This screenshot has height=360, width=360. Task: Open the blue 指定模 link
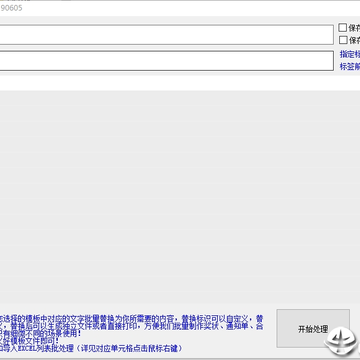pyautogui.click(x=350, y=54)
